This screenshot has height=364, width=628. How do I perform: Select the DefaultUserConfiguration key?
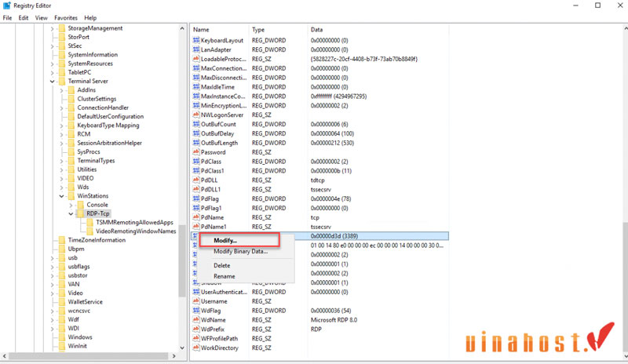[111, 117]
